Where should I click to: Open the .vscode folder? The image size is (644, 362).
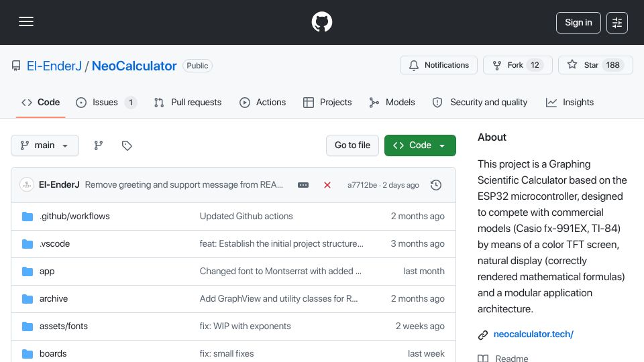click(54, 244)
